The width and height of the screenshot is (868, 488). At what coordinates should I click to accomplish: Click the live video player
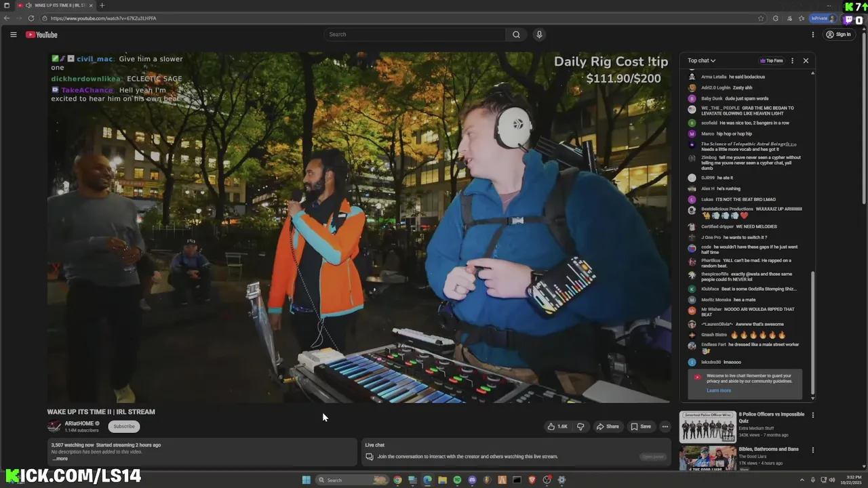pyautogui.click(x=359, y=228)
